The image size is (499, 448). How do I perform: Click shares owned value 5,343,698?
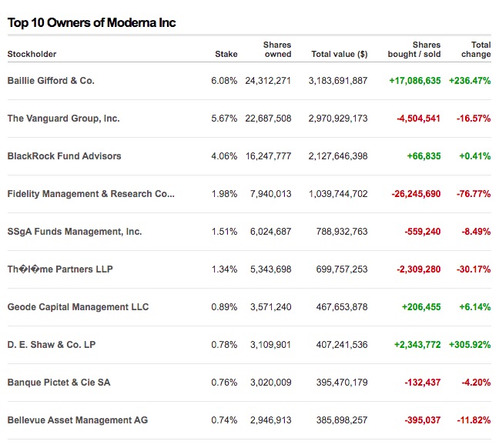point(271,269)
